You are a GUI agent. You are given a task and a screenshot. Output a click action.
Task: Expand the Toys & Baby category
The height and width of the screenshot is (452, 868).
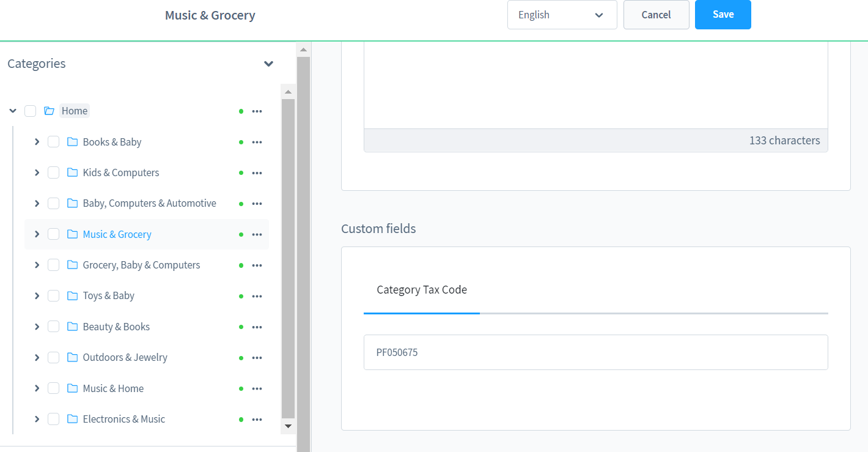click(x=37, y=295)
